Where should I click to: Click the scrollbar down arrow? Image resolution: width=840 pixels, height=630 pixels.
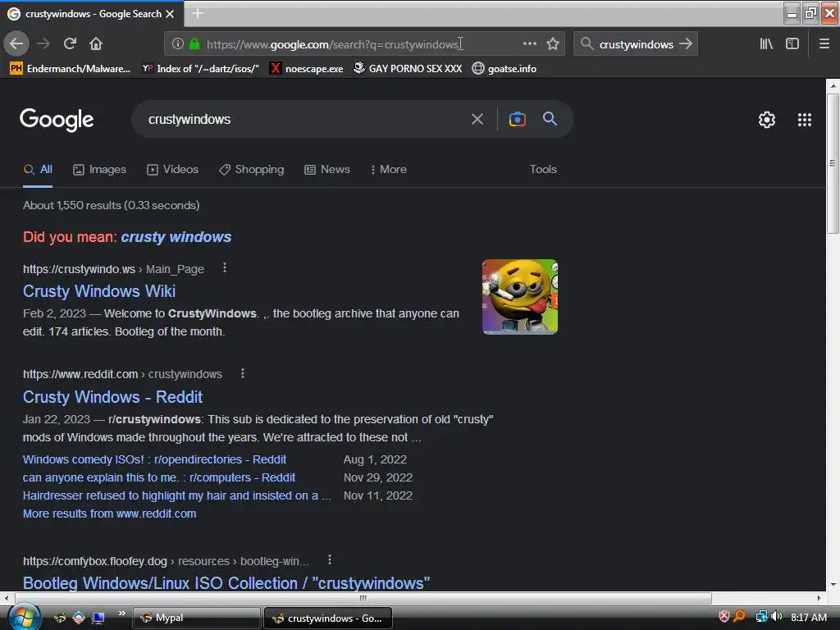pyautogui.click(x=833, y=585)
